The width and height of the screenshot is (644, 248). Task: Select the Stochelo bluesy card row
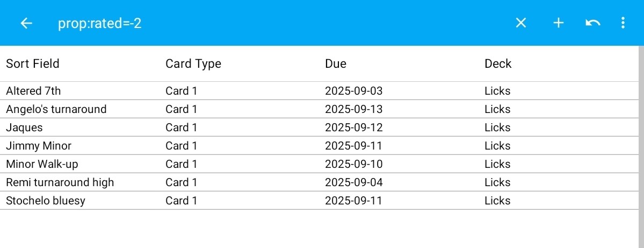click(x=46, y=201)
